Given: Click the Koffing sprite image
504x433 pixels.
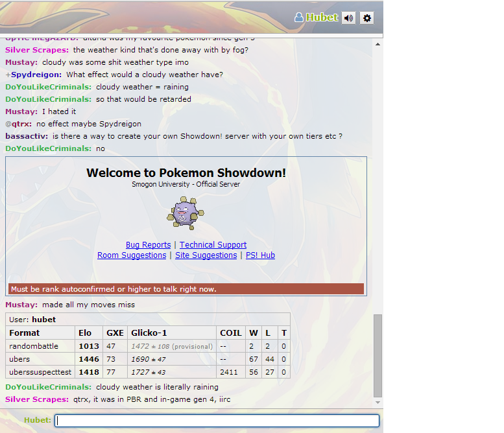Looking at the screenshot, I should point(186,213).
